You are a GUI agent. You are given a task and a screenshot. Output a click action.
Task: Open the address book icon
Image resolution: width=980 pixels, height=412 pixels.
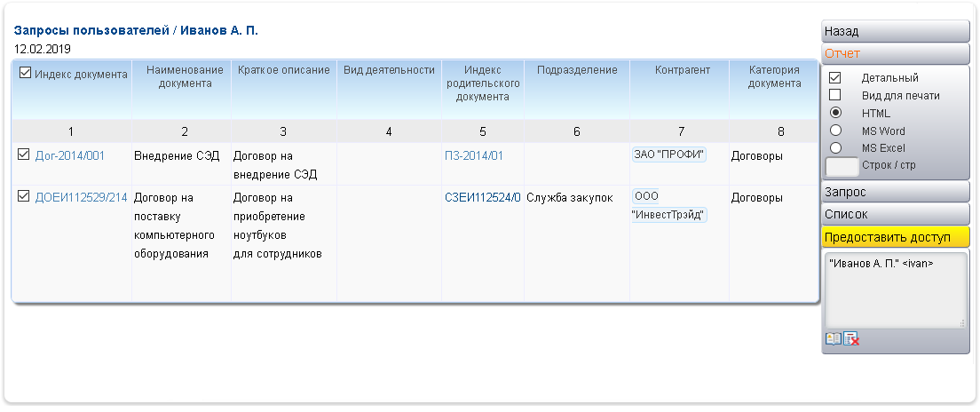[x=834, y=338]
